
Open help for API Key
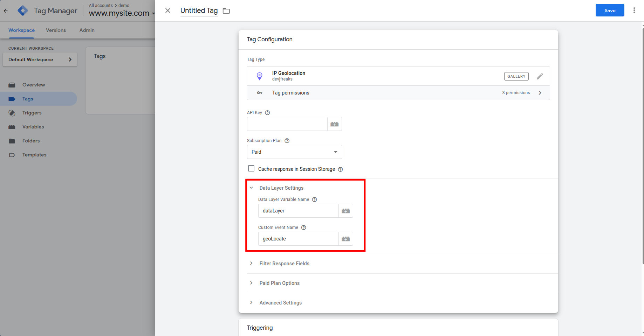[268, 113]
